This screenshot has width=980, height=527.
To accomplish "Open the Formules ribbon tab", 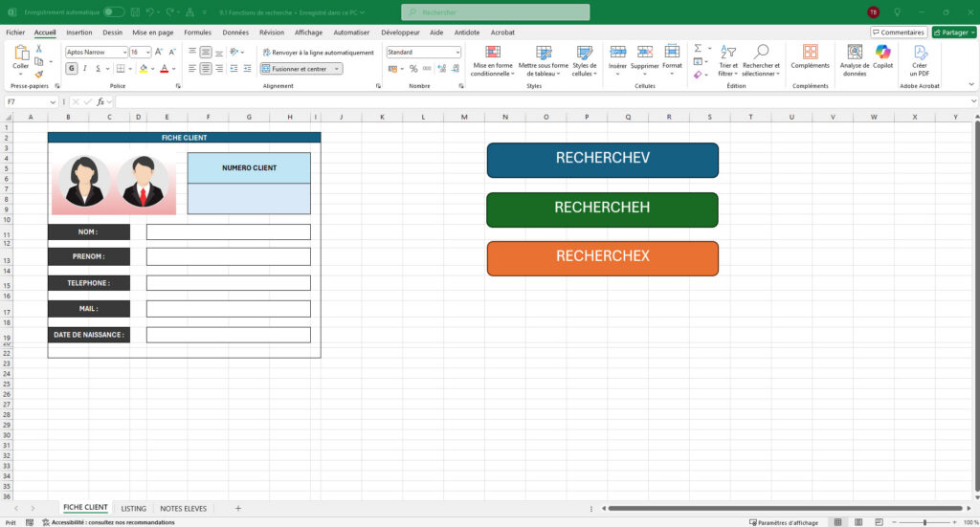I will coord(197,32).
